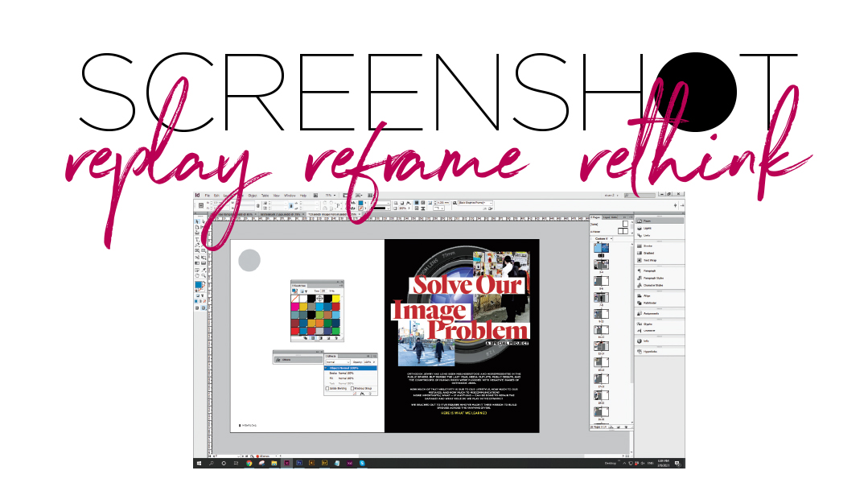Click the search field in the application bar
Screen dimensions: 868x487
(x=640, y=196)
